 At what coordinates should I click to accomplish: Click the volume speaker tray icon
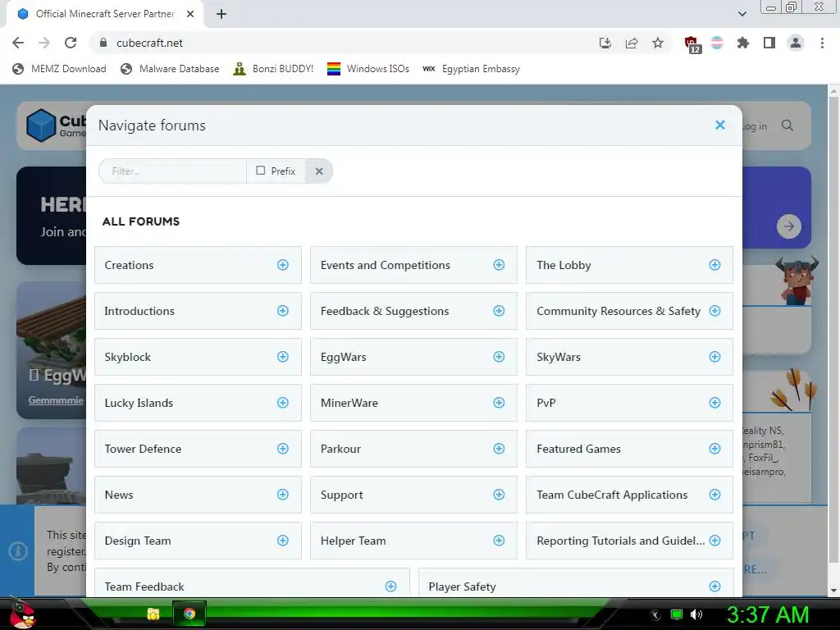[x=696, y=614]
